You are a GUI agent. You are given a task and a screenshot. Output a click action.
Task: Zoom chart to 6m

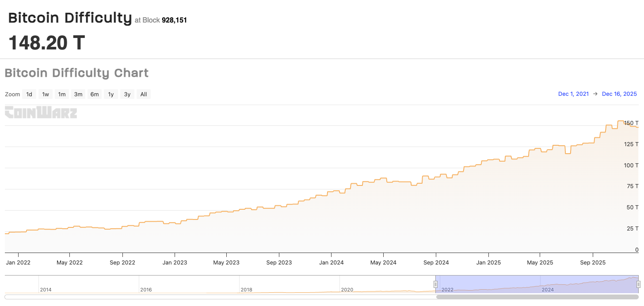(x=95, y=94)
